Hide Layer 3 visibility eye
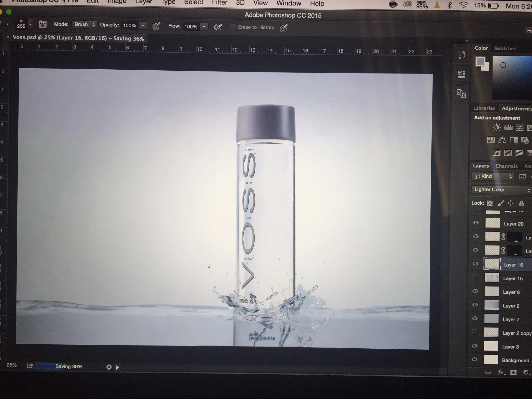The height and width of the screenshot is (399, 532). [x=475, y=346]
